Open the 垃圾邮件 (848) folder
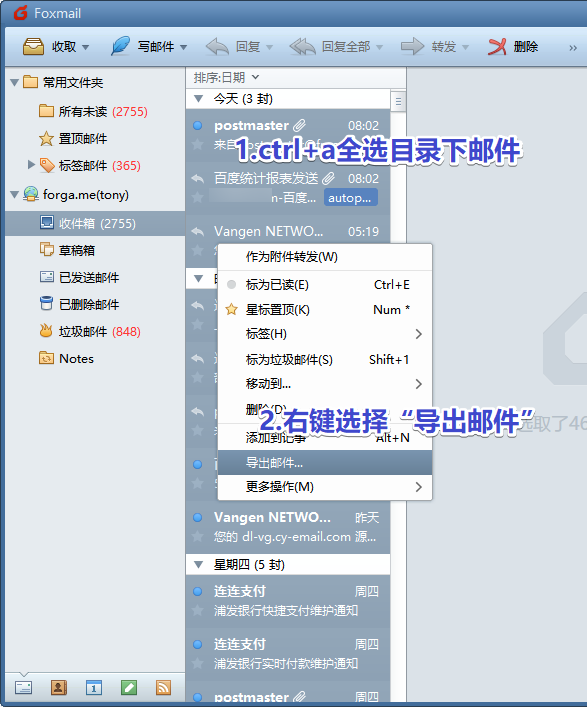587x707 pixels. coord(90,331)
